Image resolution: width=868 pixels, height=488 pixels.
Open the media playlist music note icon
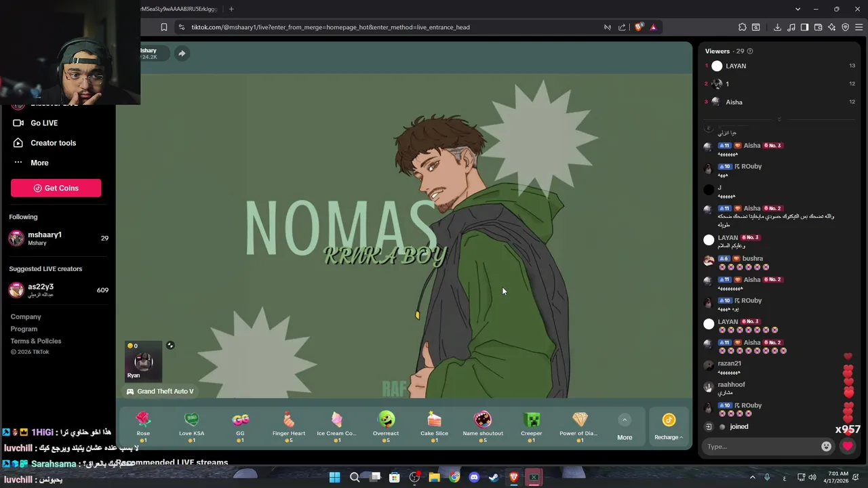coord(791,27)
